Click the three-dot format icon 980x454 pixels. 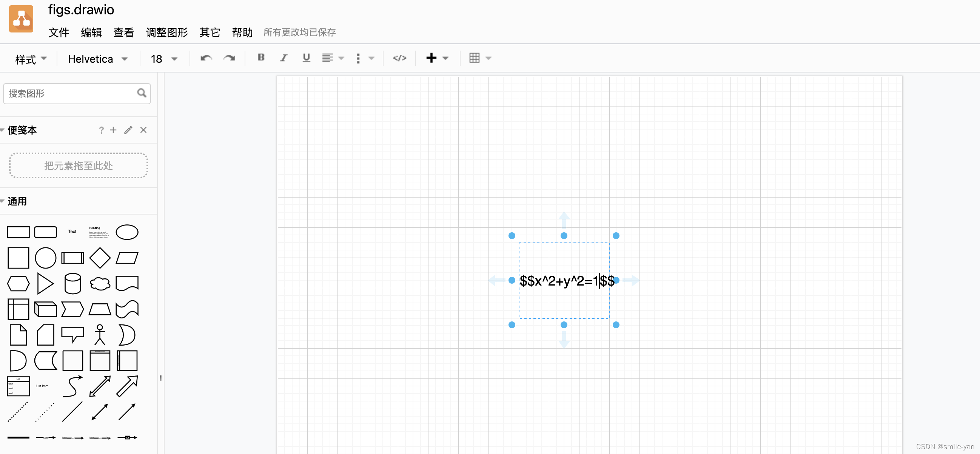click(x=358, y=58)
